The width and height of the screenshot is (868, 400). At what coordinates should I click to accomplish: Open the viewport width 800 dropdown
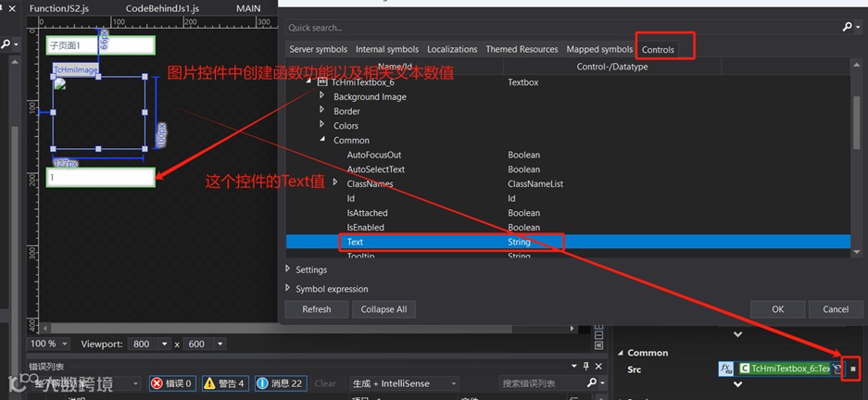click(x=164, y=344)
